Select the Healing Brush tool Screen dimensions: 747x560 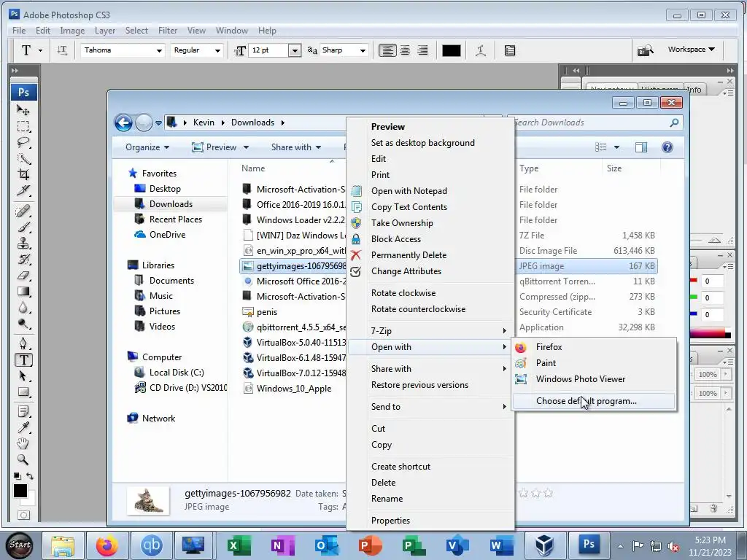(x=23, y=211)
